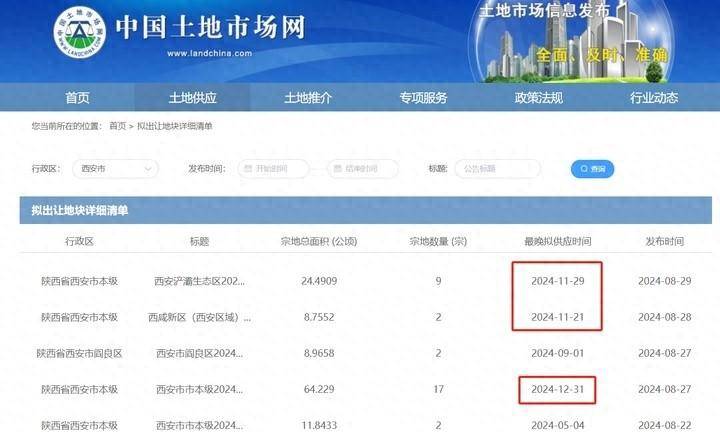Click the calendar icon in the end date field

click(338, 169)
